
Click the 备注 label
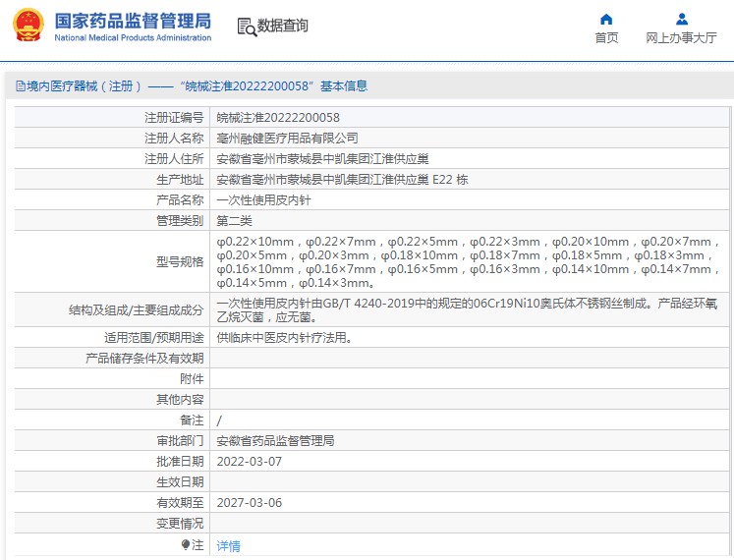click(192, 420)
